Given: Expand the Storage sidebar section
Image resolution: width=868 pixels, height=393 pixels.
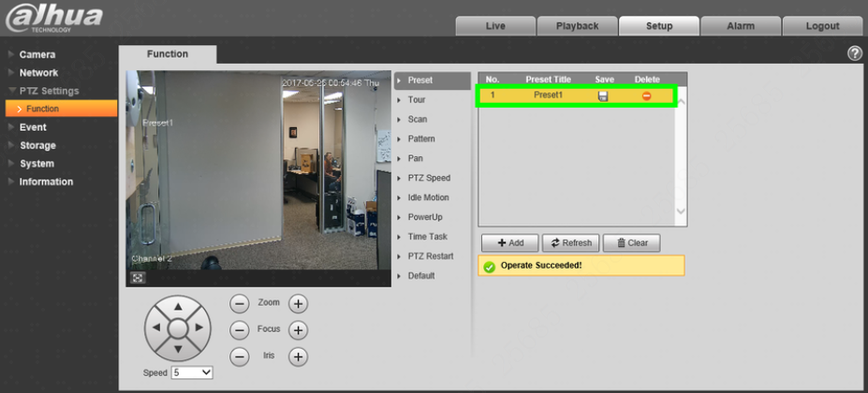Looking at the screenshot, I should point(37,146).
